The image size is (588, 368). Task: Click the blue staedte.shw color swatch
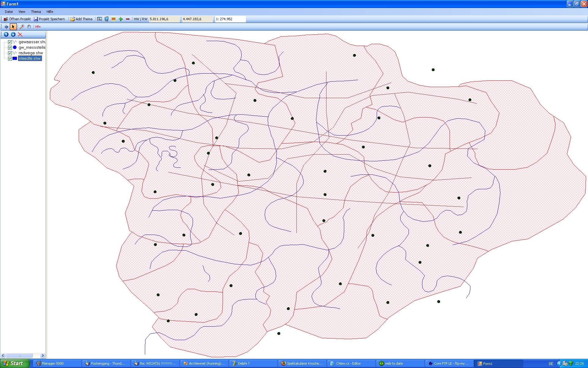[15, 58]
